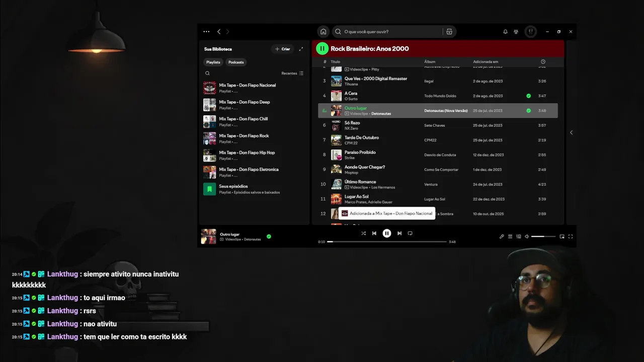The width and height of the screenshot is (644, 362).
Task: Open the lyrics microphone icon
Action: tap(502, 236)
